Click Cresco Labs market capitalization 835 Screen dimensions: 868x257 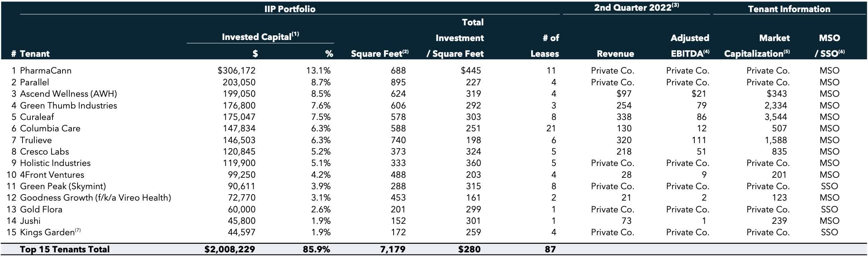(x=779, y=152)
